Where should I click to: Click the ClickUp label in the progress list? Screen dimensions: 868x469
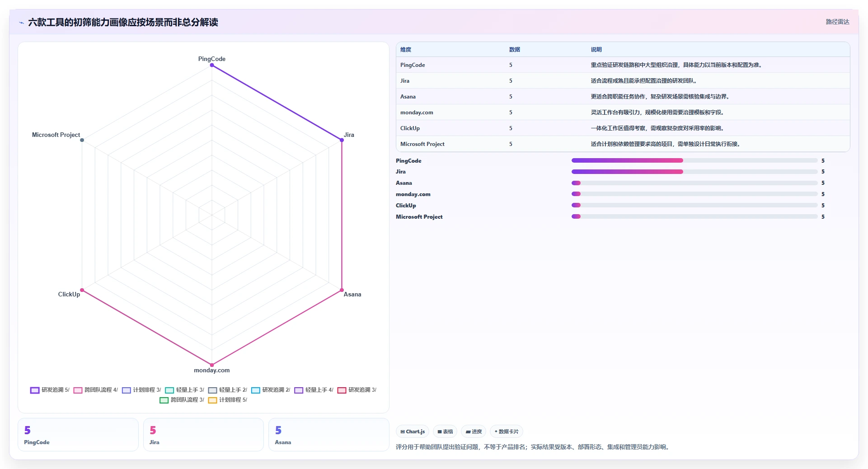point(406,206)
